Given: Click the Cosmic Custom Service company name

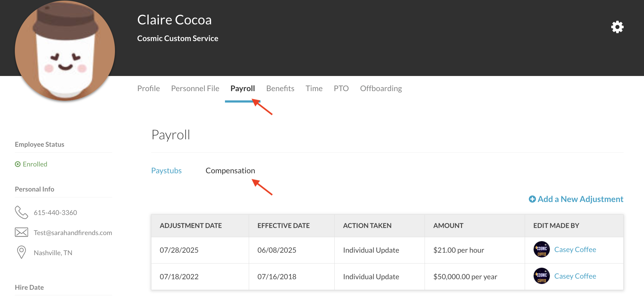Looking at the screenshot, I should [x=178, y=38].
